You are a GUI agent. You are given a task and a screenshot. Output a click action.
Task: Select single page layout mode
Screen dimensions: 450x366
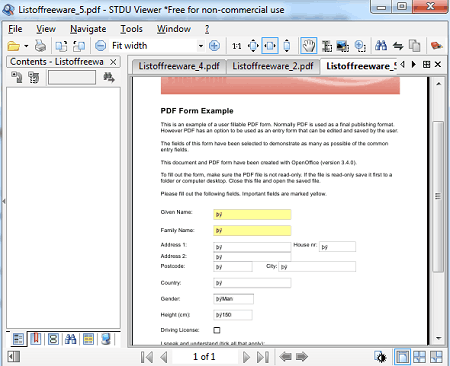pyautogui.click(x=402, y=357)
